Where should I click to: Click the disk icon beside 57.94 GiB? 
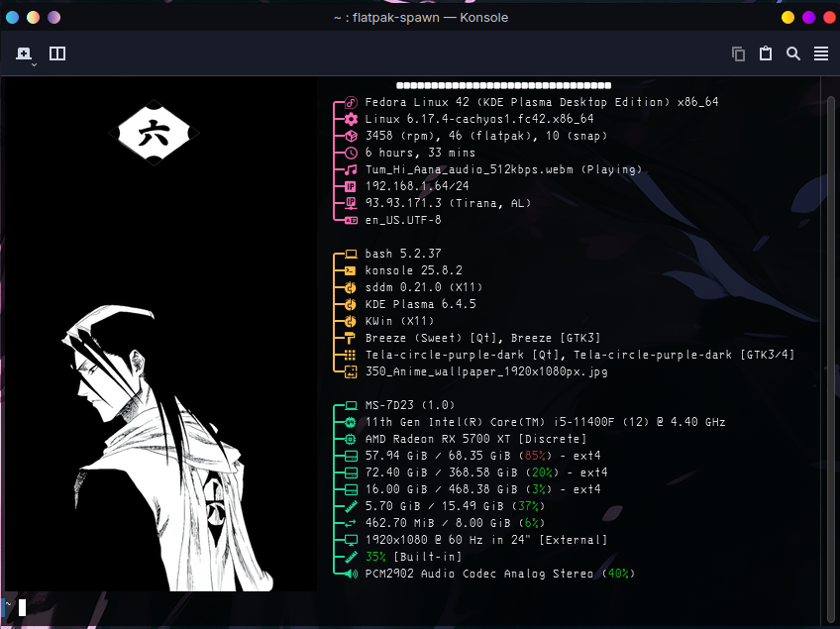[351, 456]
